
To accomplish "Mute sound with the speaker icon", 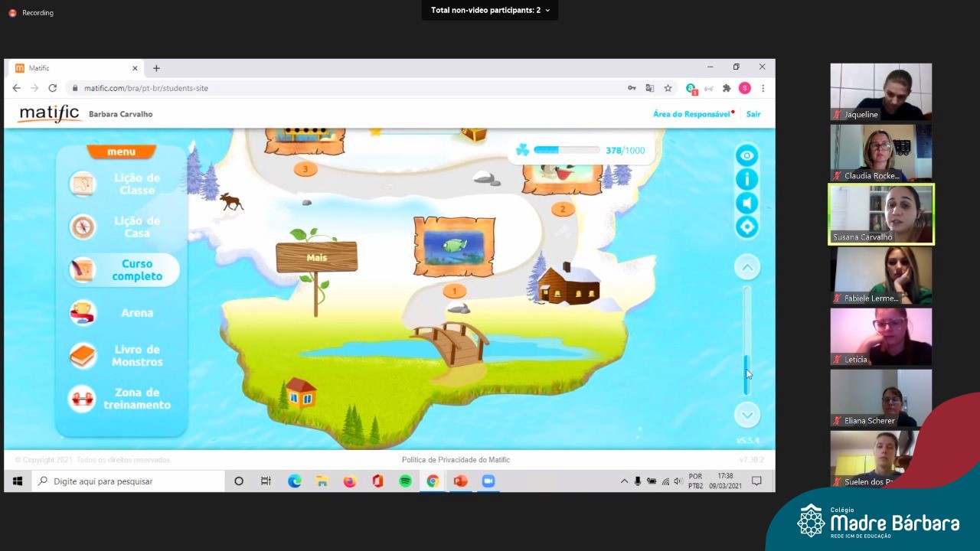I will point(746,203).
